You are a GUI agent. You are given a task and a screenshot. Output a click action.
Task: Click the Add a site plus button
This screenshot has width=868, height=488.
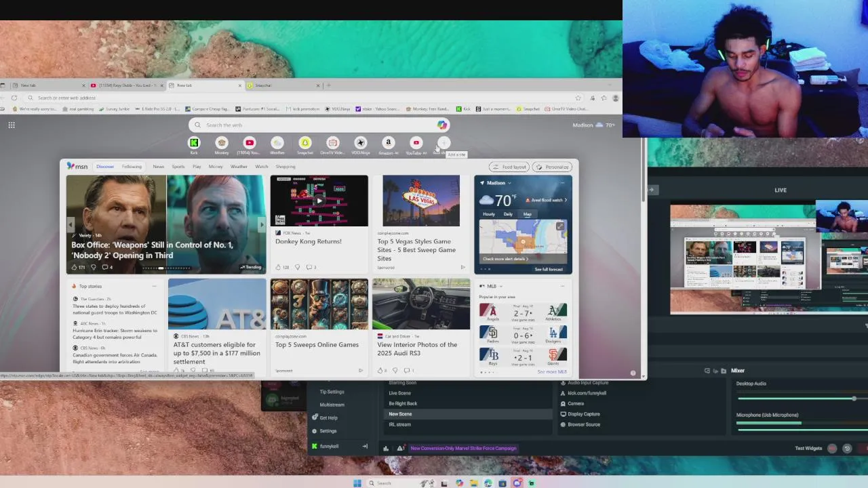443,143
